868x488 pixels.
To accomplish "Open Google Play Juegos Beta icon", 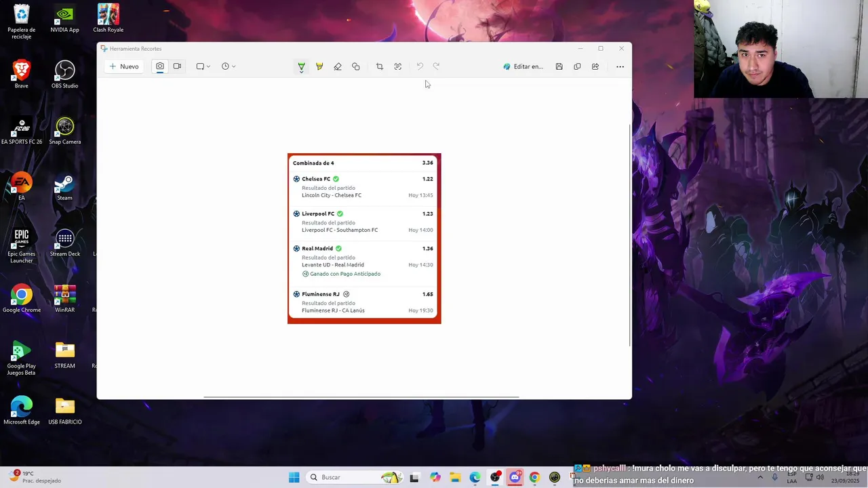I will 22,359.
